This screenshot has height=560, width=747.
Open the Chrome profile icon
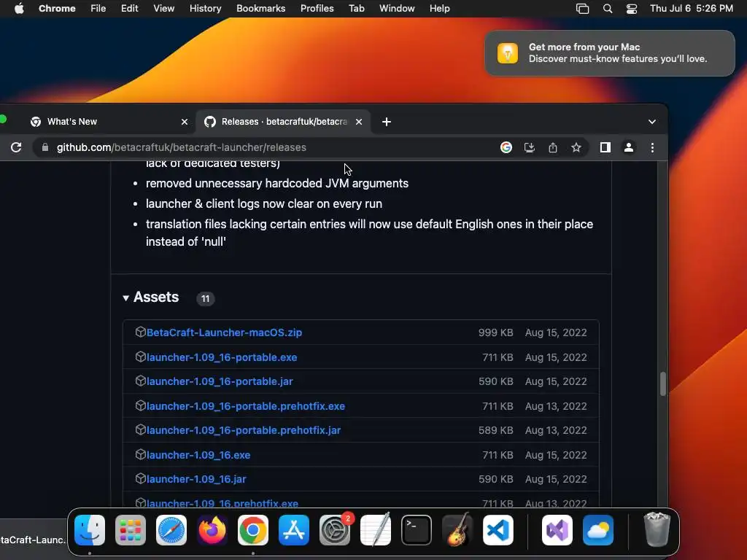click(x=629, y=147)
